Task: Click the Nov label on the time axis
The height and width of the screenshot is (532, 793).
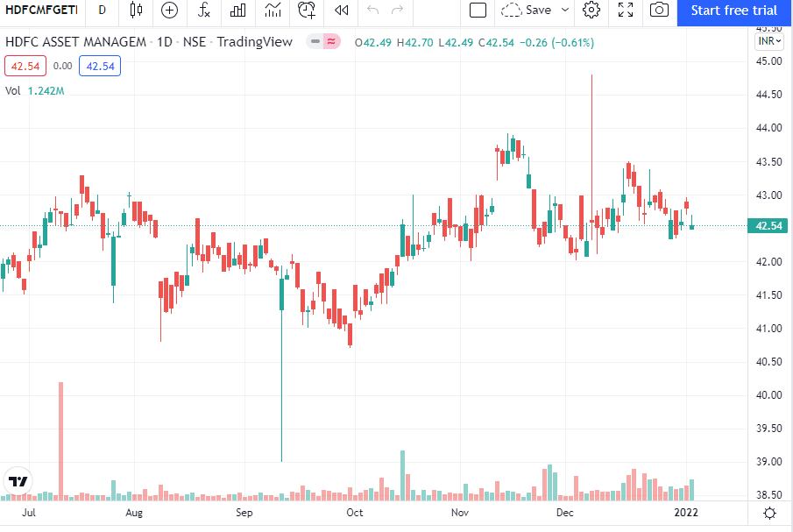Action: tap(460, 513)
